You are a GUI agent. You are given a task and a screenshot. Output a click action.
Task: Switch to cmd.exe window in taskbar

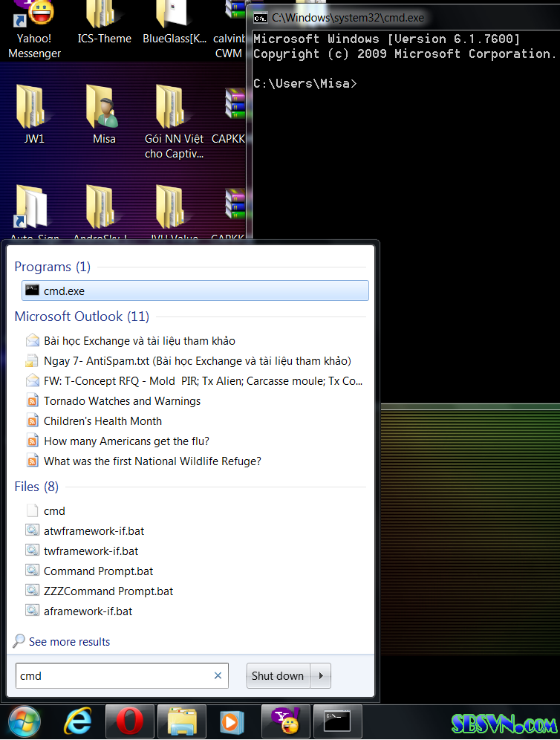click(x=337, y=721)
